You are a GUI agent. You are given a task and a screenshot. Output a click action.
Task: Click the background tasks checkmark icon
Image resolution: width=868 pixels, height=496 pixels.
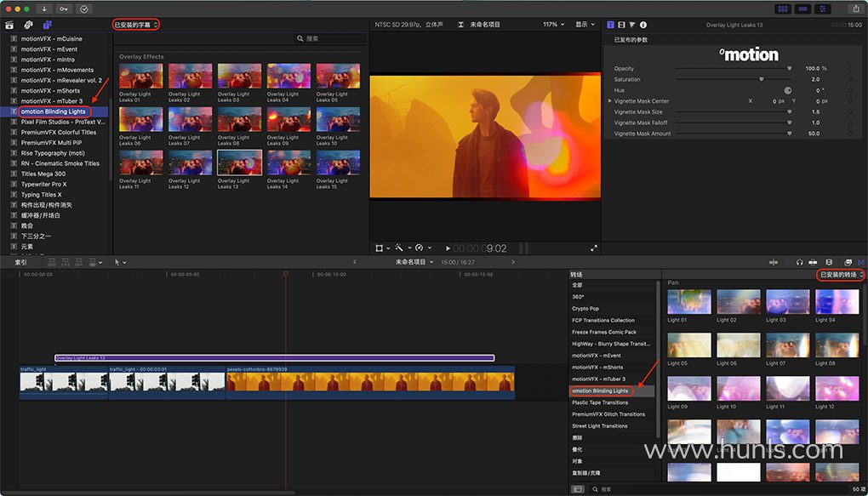(x=85, y=9)
